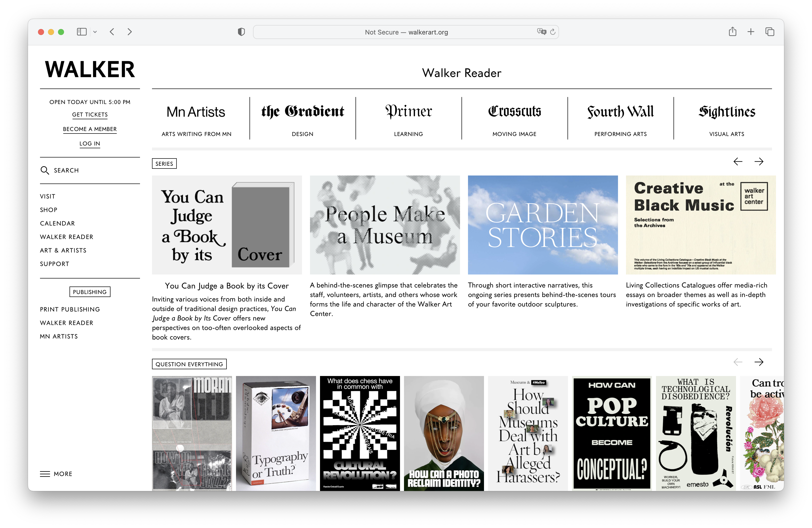Viewport: 812px width, 528px height.
Task: Open Garden Stories thumbnail
Action: click(x=543, y=225)
